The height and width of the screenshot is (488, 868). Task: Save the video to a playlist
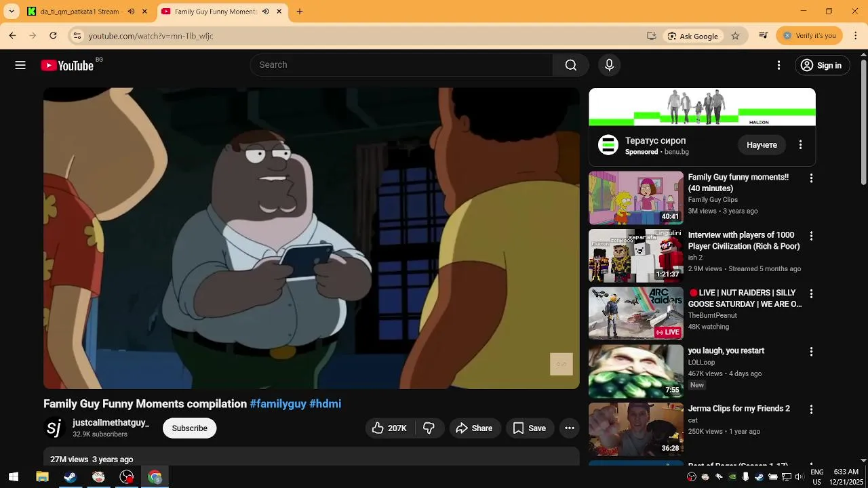[530, 428]
